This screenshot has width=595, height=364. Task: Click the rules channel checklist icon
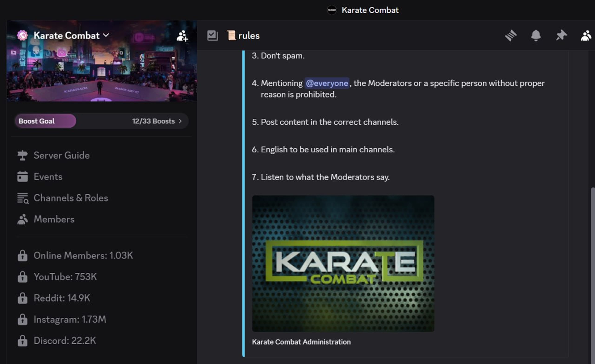pos(212,35)
